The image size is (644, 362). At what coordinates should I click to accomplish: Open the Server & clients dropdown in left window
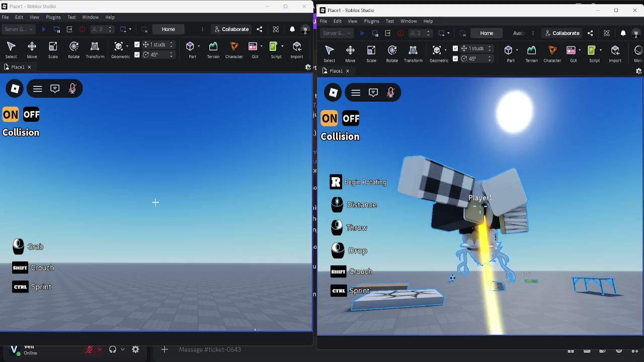pos(19,29)
